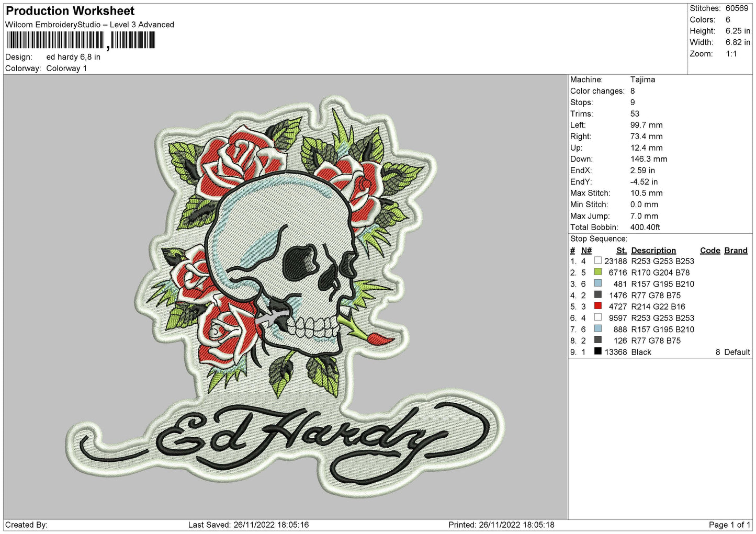Click the Right value 73.4 mm
Screen dimensions: 756x534
click(646, 137)
